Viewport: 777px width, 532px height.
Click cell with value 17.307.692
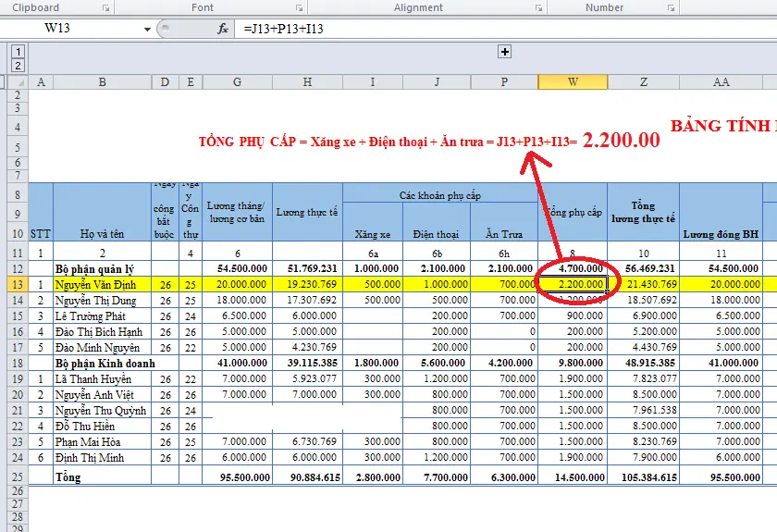coord(307,301)
